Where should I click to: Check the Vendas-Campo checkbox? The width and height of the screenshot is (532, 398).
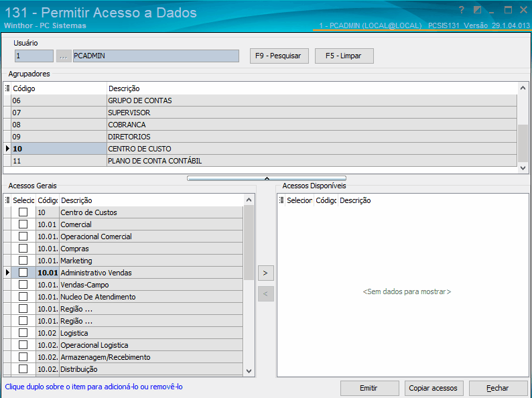[23, 284]
